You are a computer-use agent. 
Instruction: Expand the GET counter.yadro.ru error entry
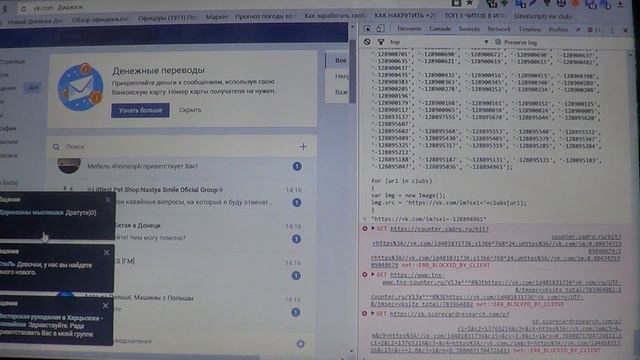pos(373,229)
